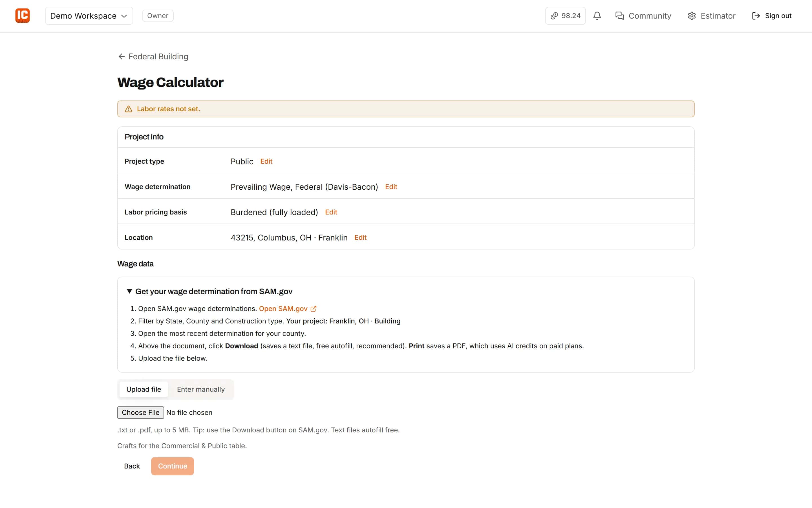812x508 pixels.
Task: Click the IC app logo
Action: tap(23, 16)
